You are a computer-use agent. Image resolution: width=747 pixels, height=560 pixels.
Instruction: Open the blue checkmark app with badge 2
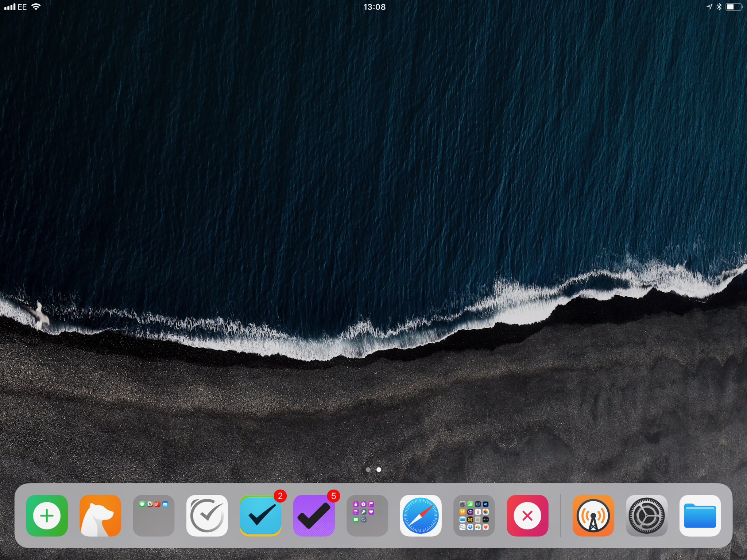(260, 516)
